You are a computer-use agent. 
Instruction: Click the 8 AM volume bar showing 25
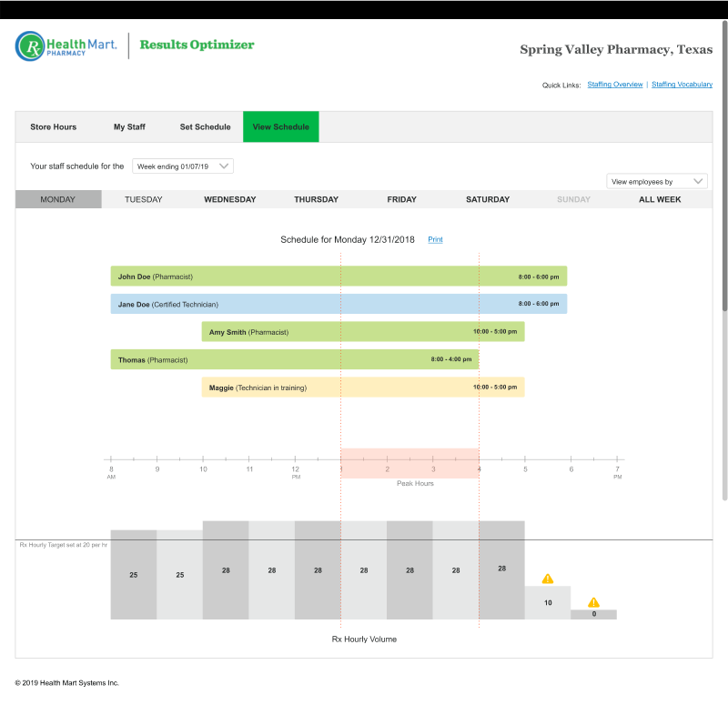tap(133, 575)
